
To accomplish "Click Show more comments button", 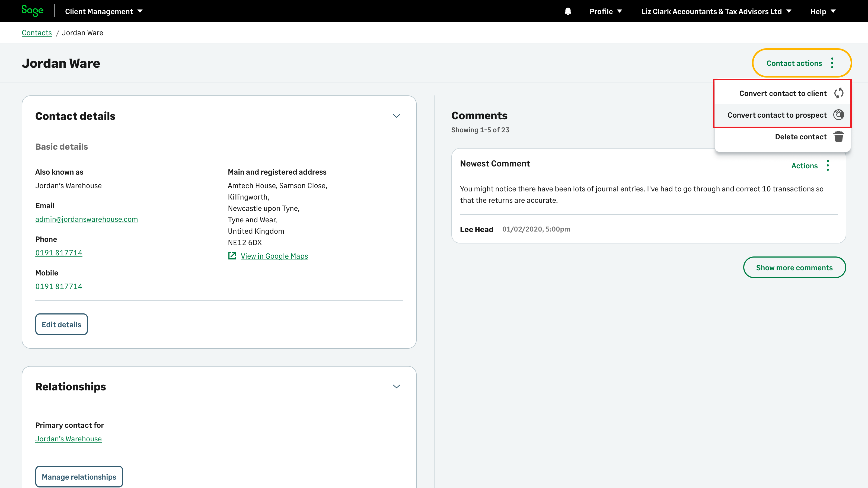I will pyautogui.click(x=794, y=267).
